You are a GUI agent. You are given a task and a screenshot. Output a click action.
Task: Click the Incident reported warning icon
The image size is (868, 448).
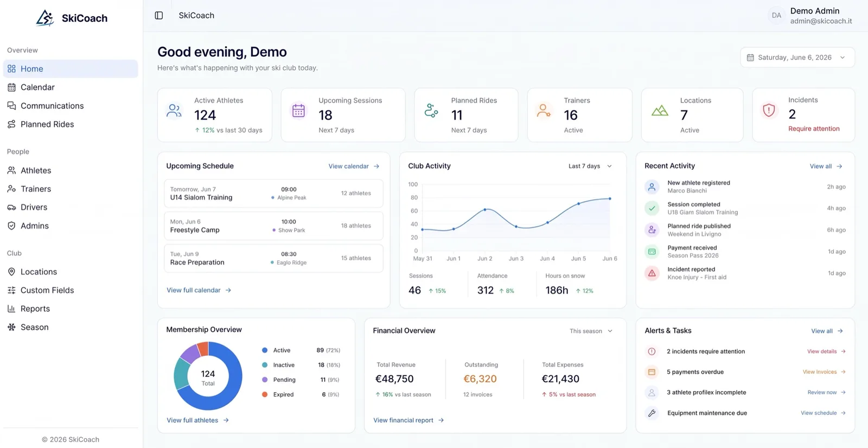[x=652, y=273]
